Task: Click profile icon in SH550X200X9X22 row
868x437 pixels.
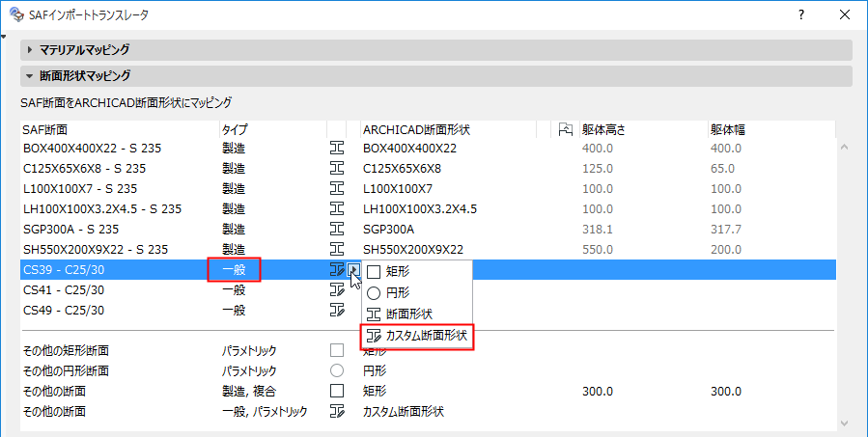Action: (x=337, y=249)
